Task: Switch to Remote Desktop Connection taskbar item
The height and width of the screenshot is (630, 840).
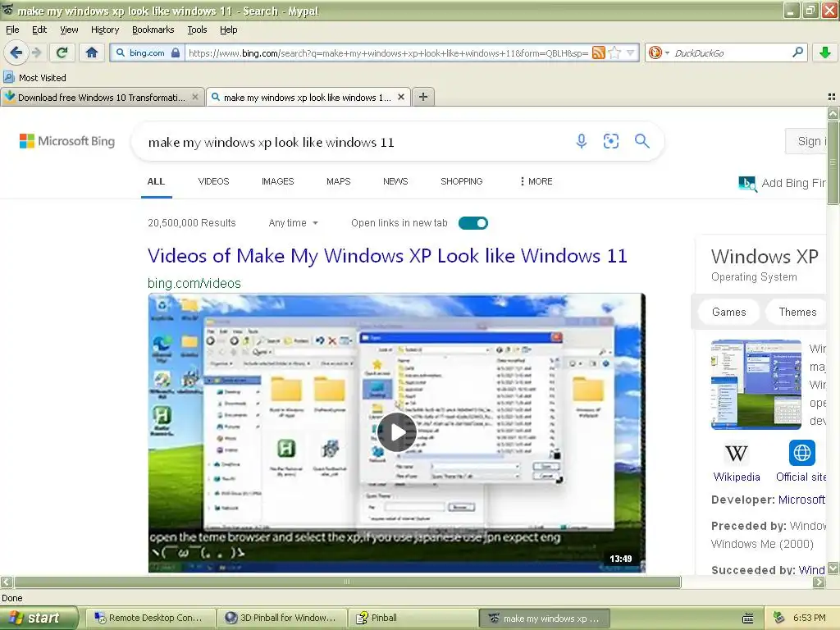Action: tap(150, 618)
